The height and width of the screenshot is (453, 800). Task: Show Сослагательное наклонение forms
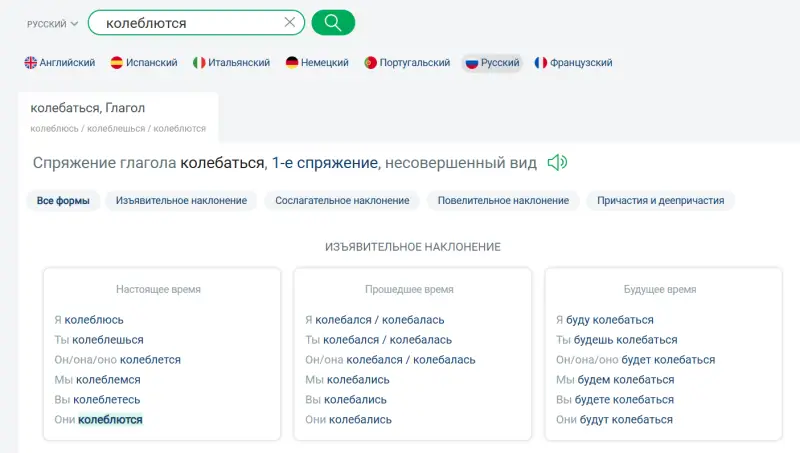[x=342, y=201]
